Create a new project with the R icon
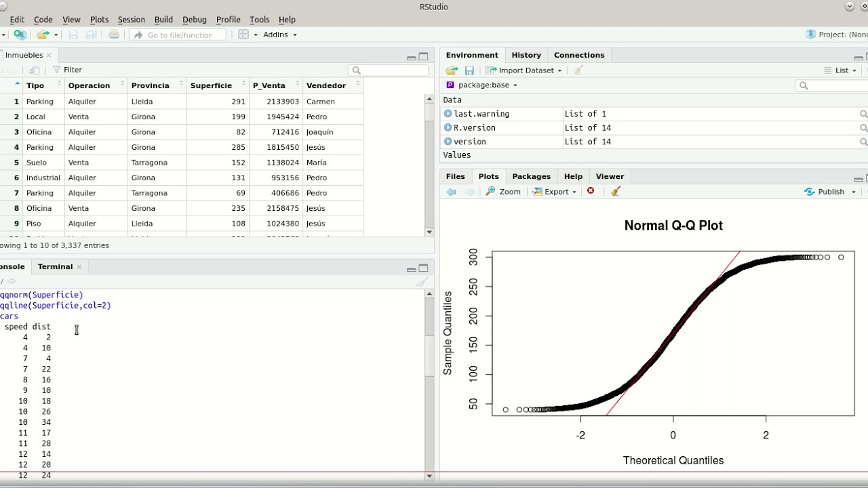Screen dimensions: 868x488 pos(20,35)
